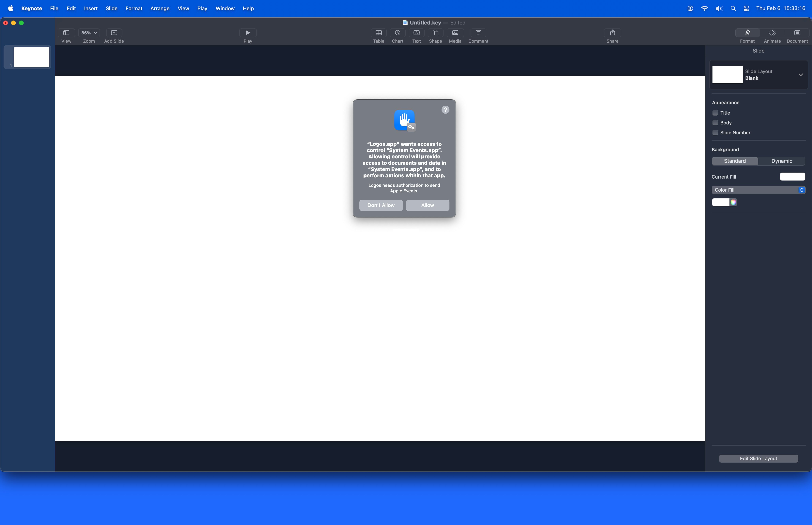
Task: Open the Play menu in menu bar
Action: coord(202,8)
